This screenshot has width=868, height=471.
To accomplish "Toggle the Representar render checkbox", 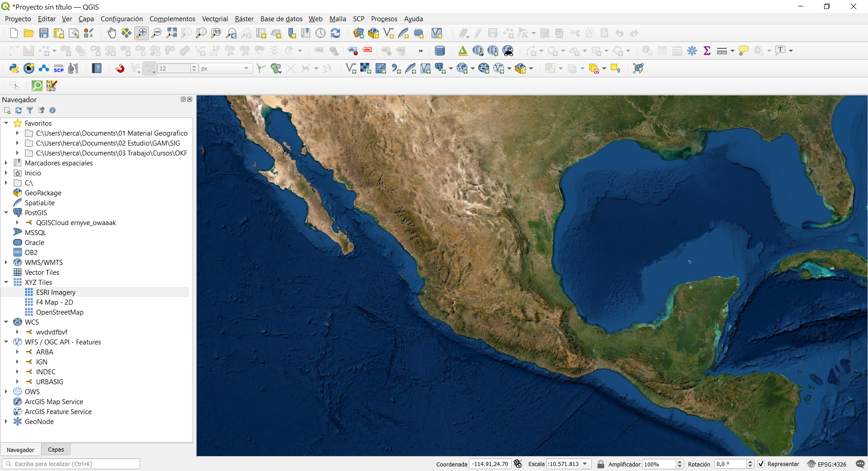I will 761,464.
